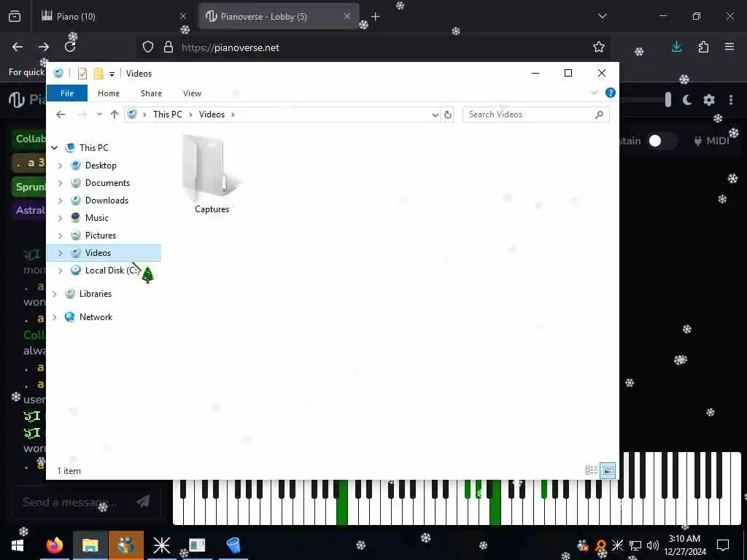Screen dimensions: 747x560
Task: Toggle Pianoverse dark mode moon icon
Action: pos(687,99)
